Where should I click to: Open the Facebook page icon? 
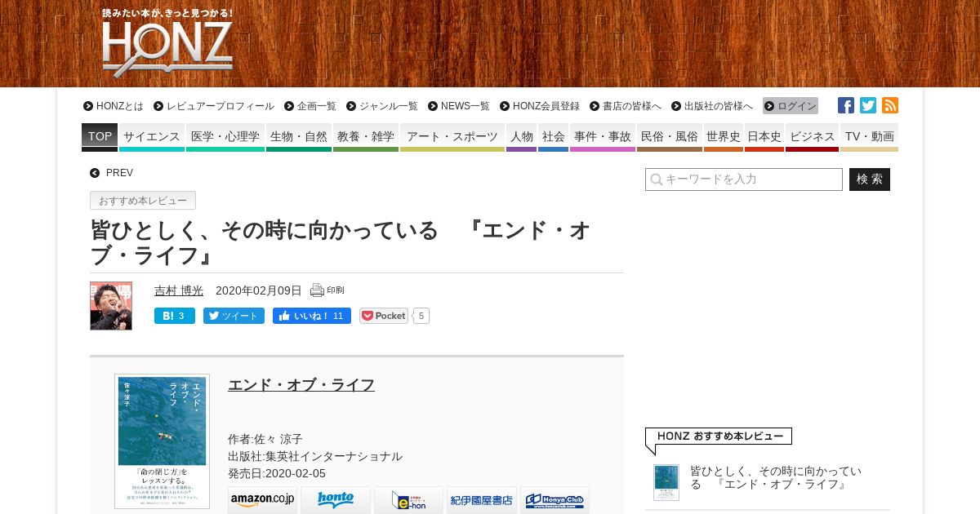coord(846,105)
